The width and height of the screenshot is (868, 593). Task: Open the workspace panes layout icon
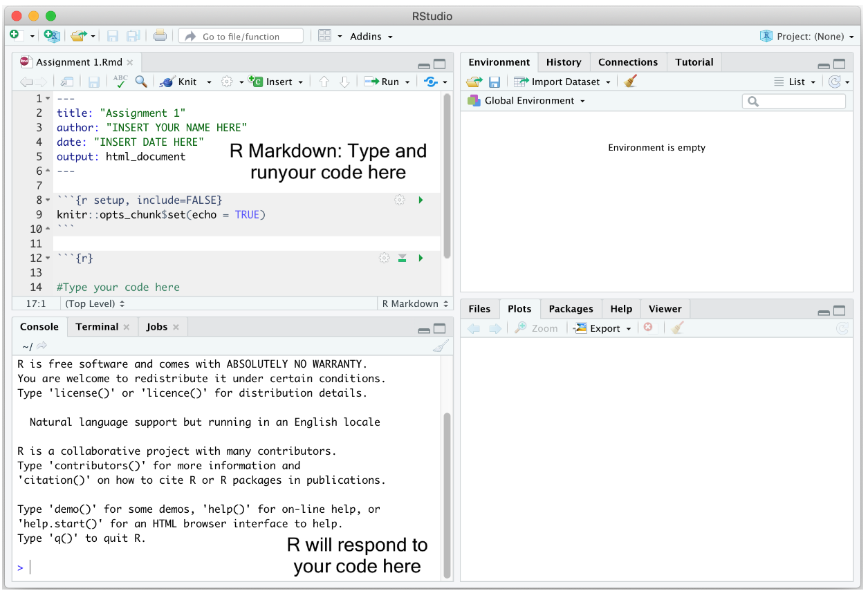324,36
